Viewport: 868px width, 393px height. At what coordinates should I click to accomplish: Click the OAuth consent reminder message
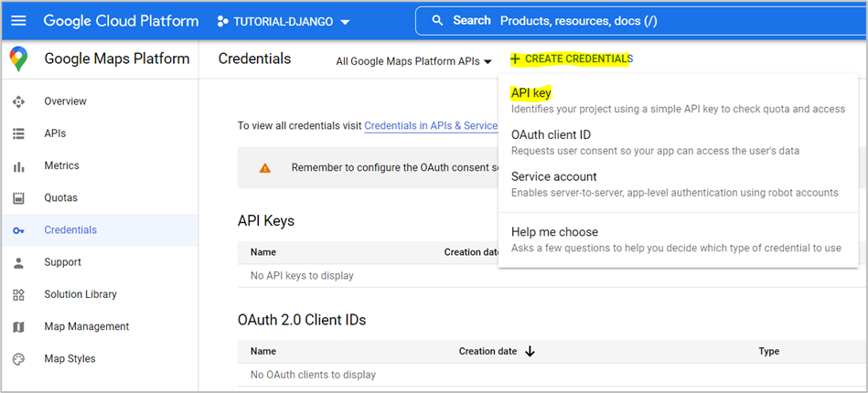(394, 168)
